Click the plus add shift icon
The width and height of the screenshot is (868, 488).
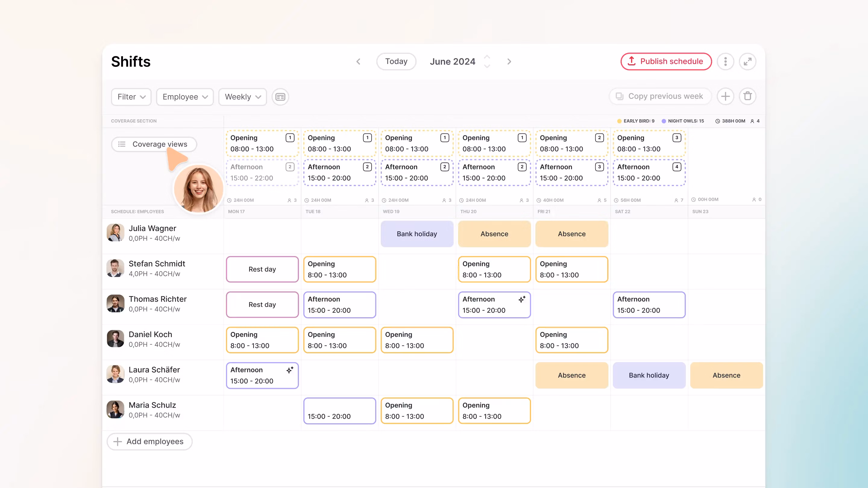pos(725,96)
